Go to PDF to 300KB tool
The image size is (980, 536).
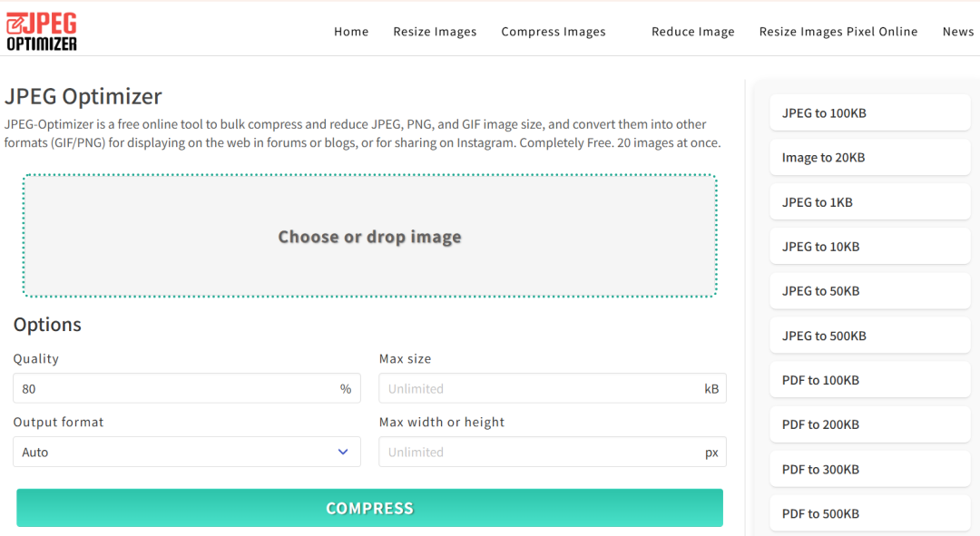869,470
